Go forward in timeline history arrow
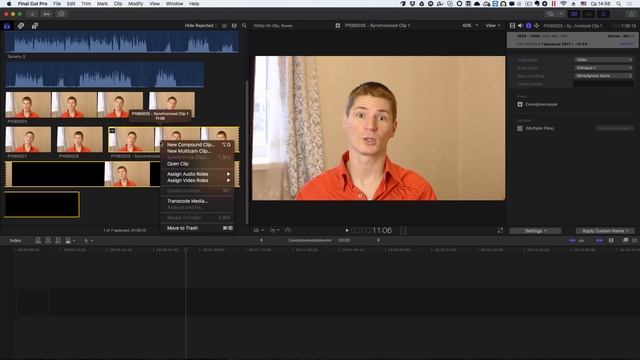Screen dimensions: 640x360 point(378,240)
